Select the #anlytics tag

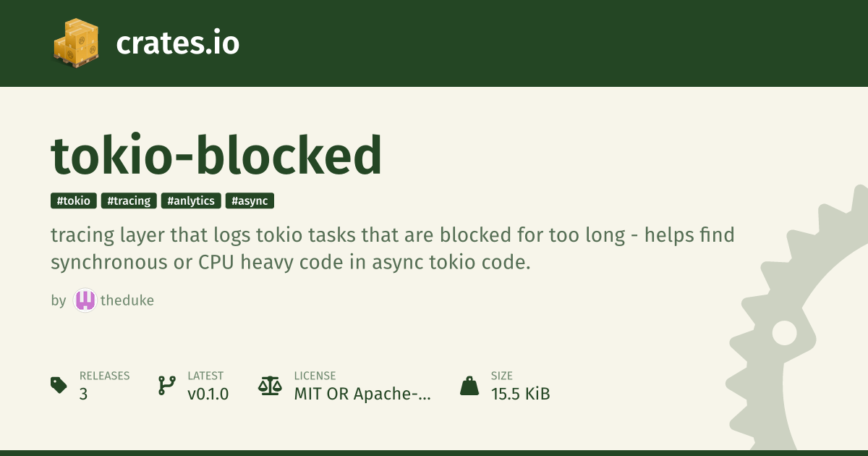pos(191,200)
